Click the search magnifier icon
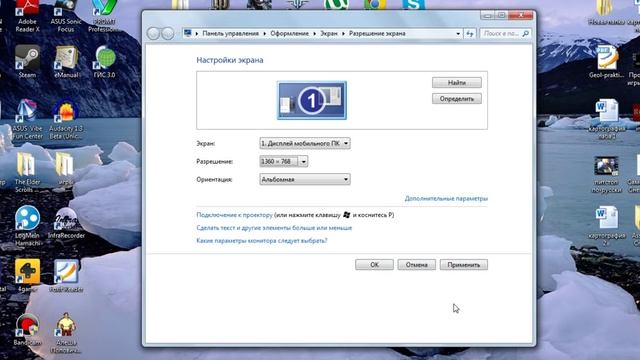 526,33
